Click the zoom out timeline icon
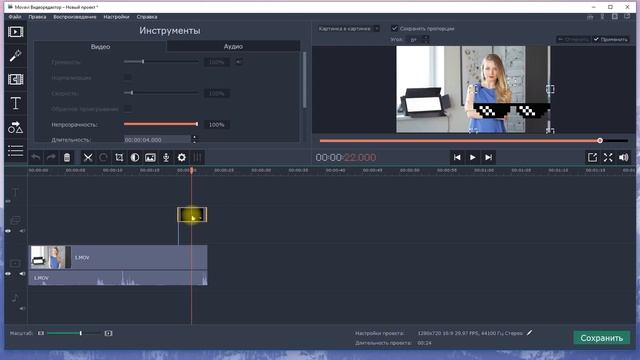 click(x=41, y=333)
